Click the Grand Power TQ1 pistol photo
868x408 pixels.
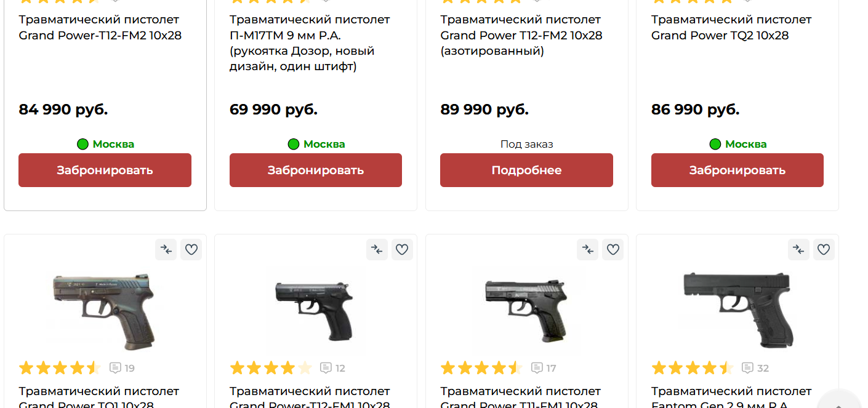point(105,309)
